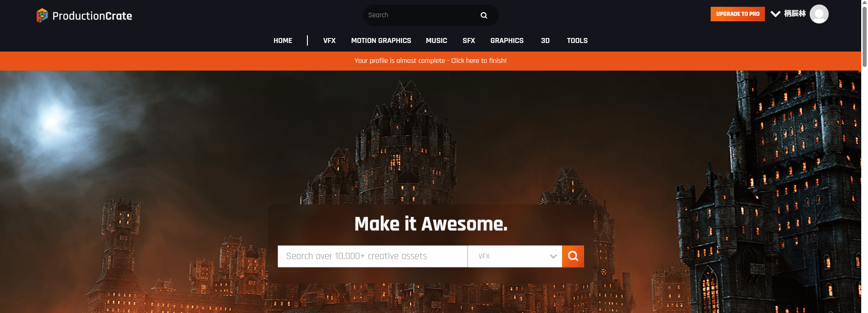
Task: Select Motion Graphics in the navigation bar
Action: [x=381, y=41]
